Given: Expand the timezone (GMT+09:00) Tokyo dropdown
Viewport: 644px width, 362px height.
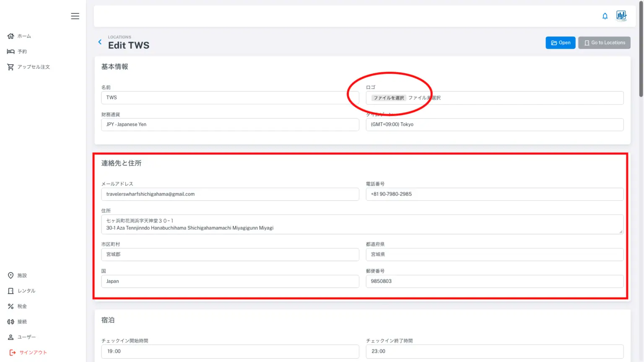Looking at the screenshot, I should pyautogui.click(x=494, y=124).
